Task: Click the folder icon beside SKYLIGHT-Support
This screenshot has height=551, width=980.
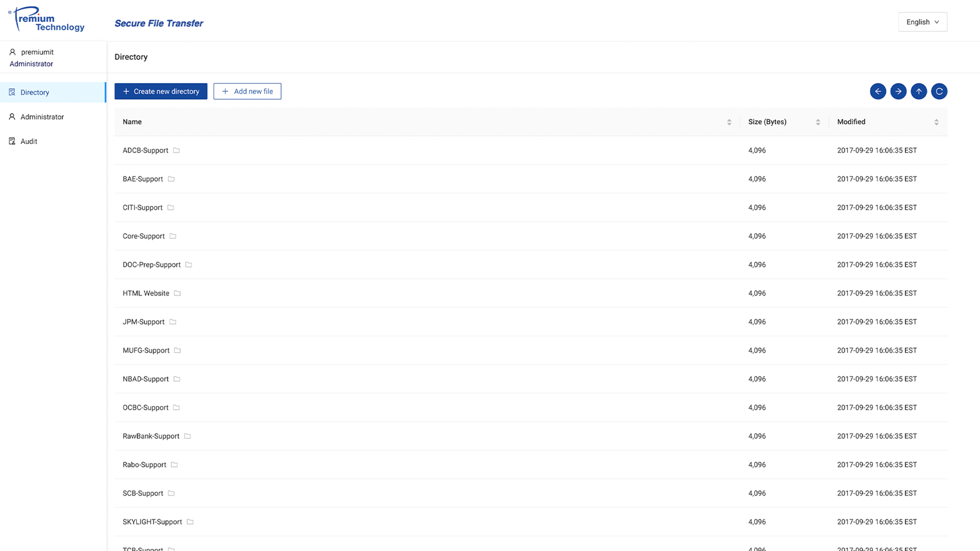Action: pos(190,522)
